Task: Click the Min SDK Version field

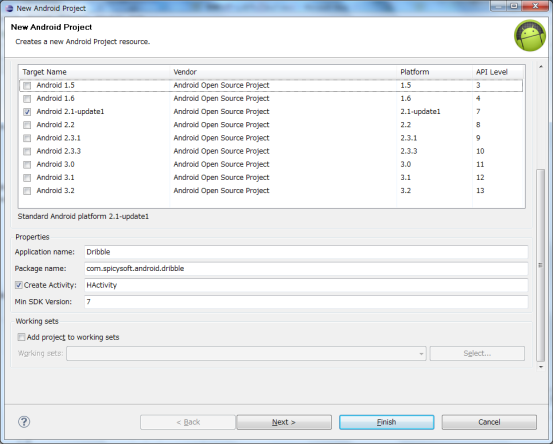Action: tap(306, 302)
